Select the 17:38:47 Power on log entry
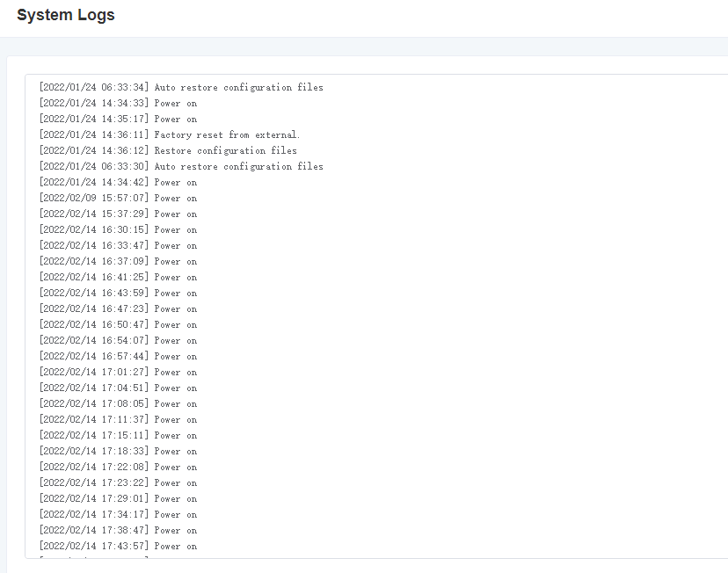 (x=118, y=529)
